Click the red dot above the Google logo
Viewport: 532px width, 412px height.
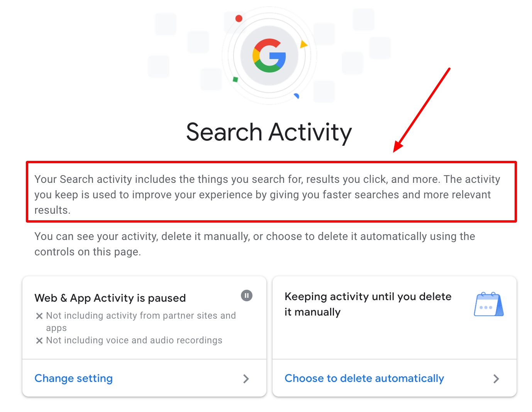239,19
